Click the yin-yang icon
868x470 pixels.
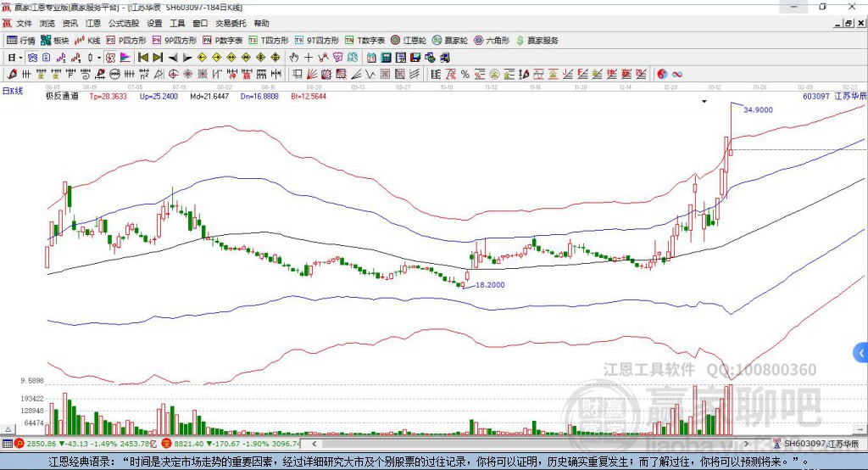661,74
